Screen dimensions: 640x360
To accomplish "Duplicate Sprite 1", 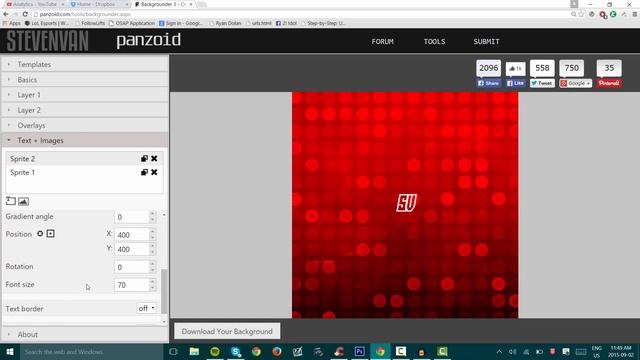I will 144,172.
